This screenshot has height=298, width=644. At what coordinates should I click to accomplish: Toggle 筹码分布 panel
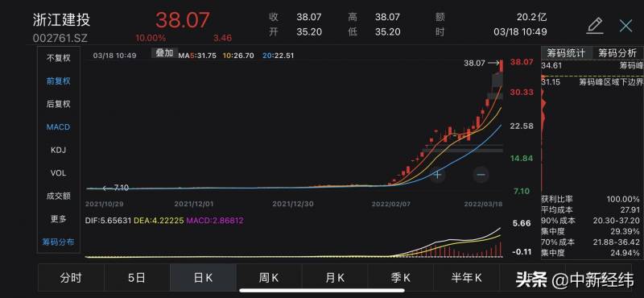tap(58, 242)
